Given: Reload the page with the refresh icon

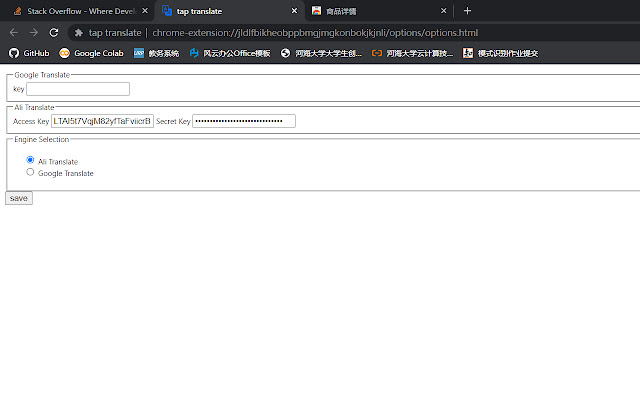Looking at the screenshot, I should point(54,33).
